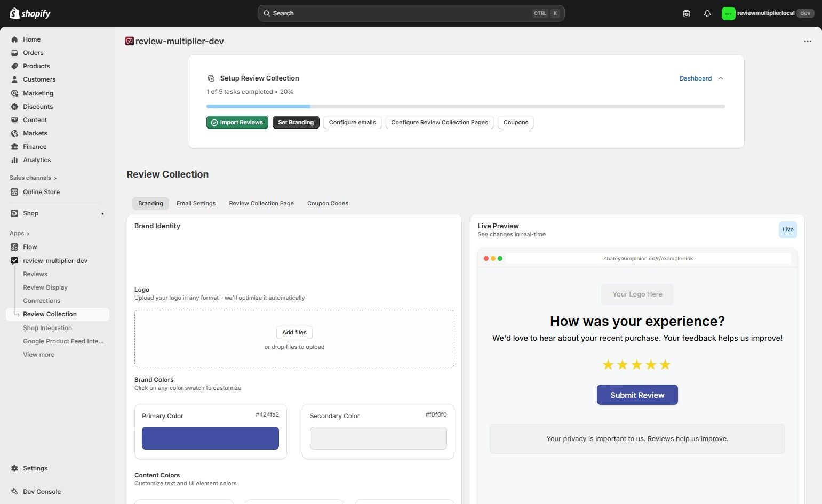Screen dimensions: 822x504
Task: Click the green rev store avatar
Action: (728, 13)
